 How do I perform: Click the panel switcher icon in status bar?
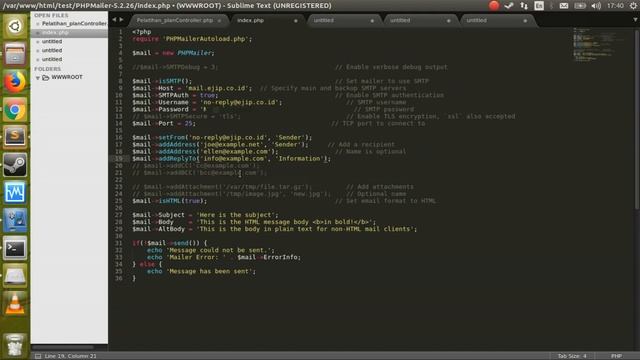38,356
